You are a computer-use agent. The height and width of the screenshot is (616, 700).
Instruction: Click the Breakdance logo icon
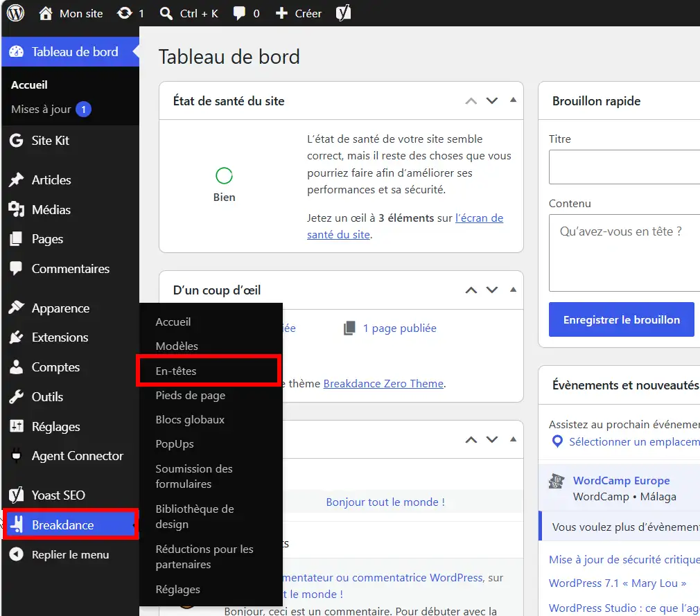point(17,525)
